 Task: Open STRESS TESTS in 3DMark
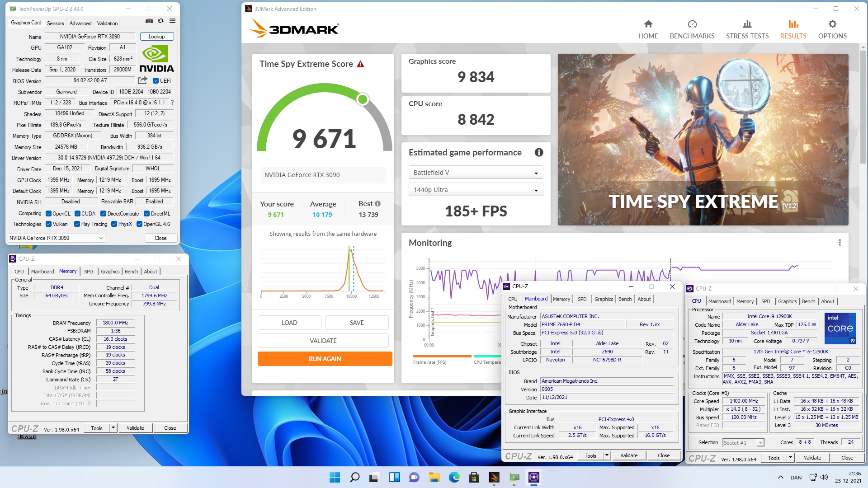747,29
